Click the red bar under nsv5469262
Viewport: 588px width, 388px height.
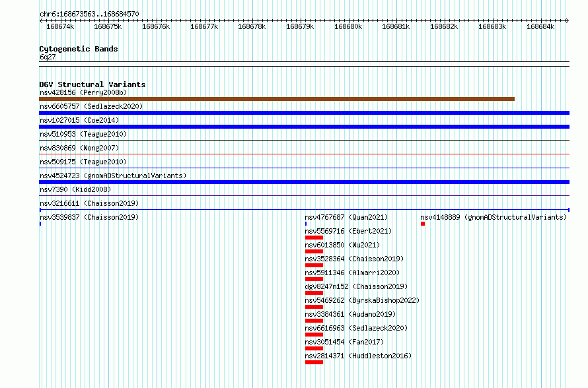[314, 307]
